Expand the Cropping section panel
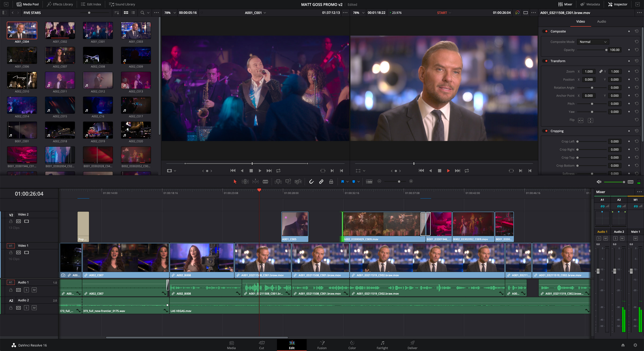644x351 pixels. (557, 131)
